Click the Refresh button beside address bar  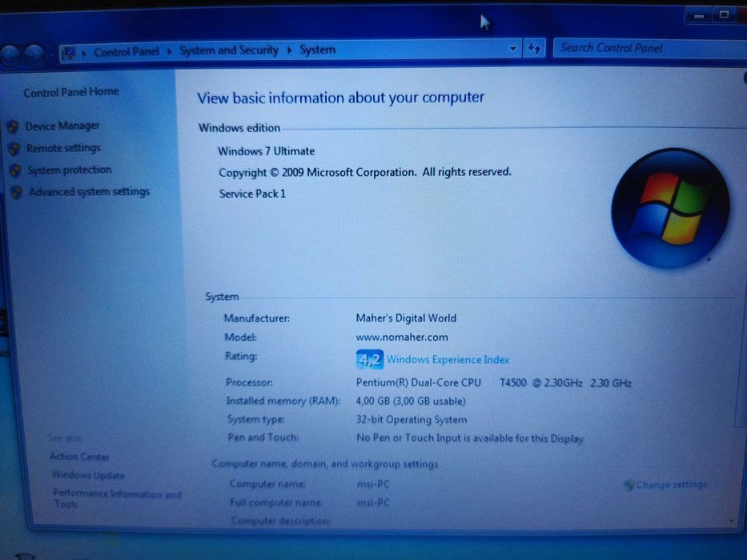534,48
